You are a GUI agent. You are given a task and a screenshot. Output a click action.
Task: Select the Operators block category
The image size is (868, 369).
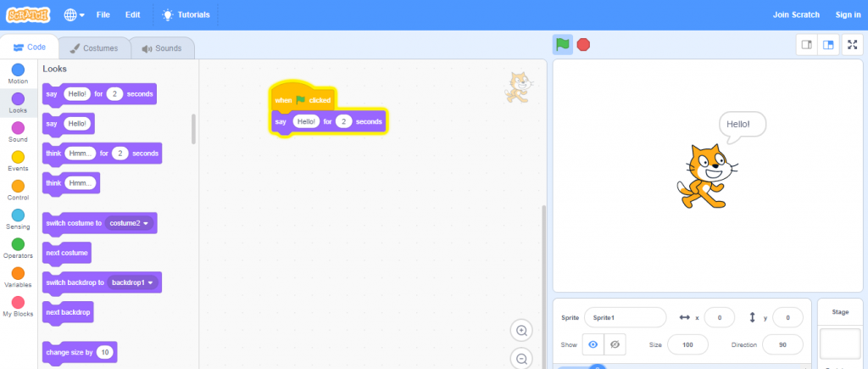tap(18, 249)
